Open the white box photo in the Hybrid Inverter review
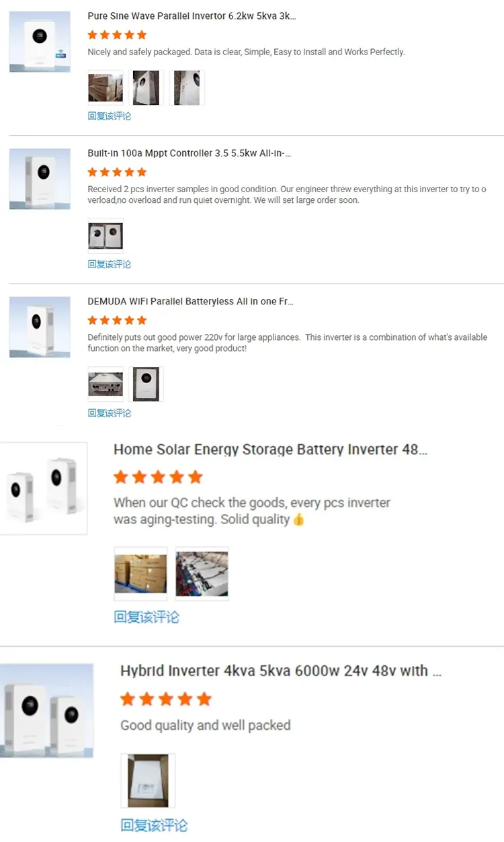504x842 pixels. pos(147,780)
